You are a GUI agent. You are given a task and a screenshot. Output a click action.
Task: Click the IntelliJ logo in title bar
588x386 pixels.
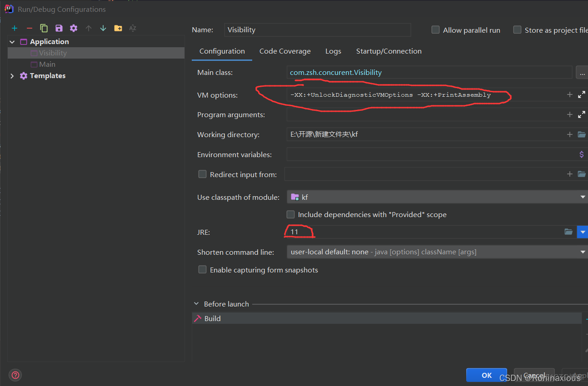(9, 9)
